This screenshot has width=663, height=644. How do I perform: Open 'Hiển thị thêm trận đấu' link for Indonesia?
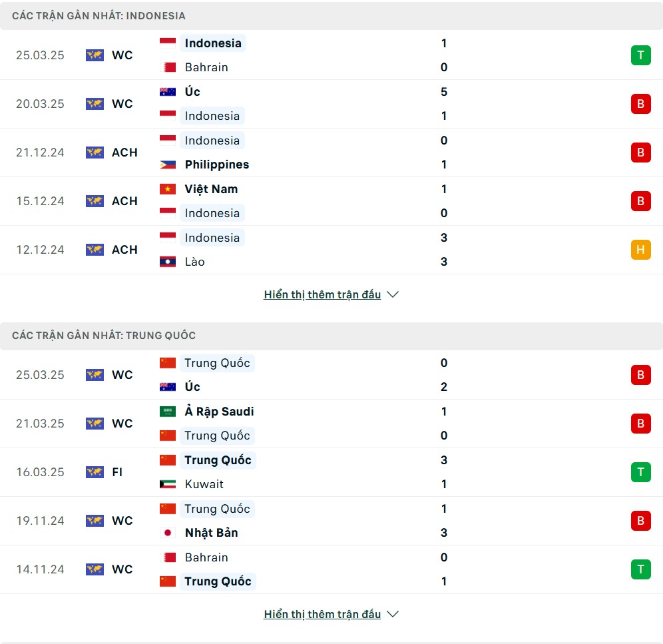coord(322,294)
